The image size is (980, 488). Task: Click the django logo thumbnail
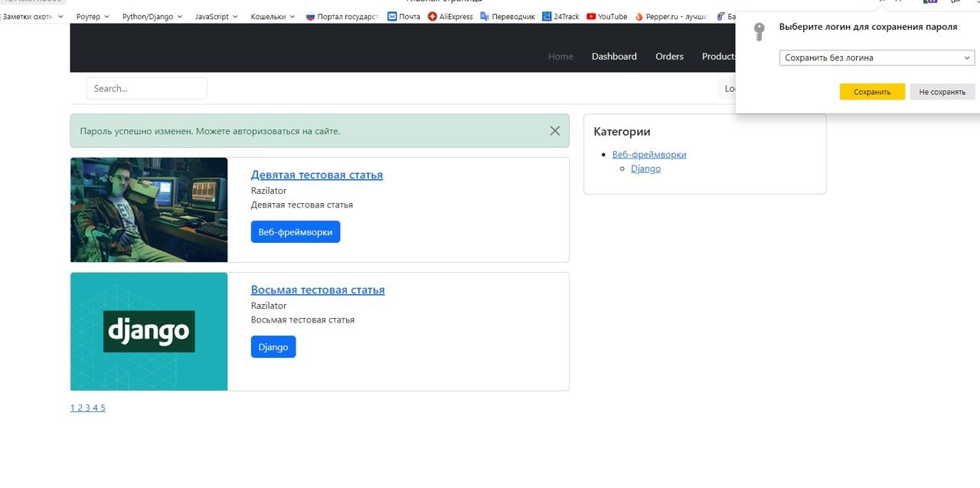point(149,332)
